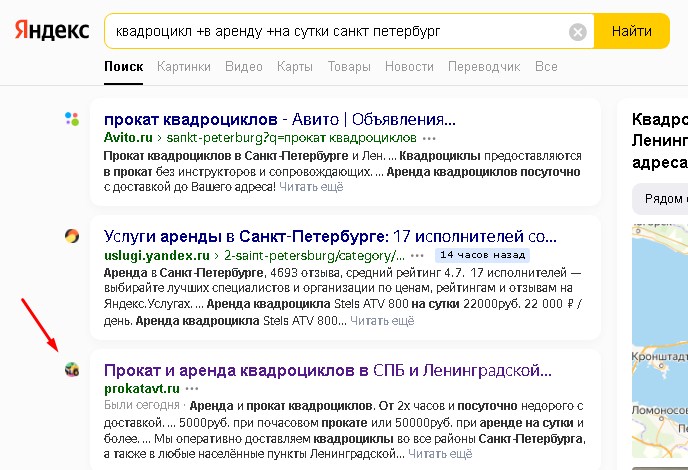Open the Карты tab
Image resolution: width=688 pixels, height=470 pixels.
pyautogui.click(x=295, y=67)
